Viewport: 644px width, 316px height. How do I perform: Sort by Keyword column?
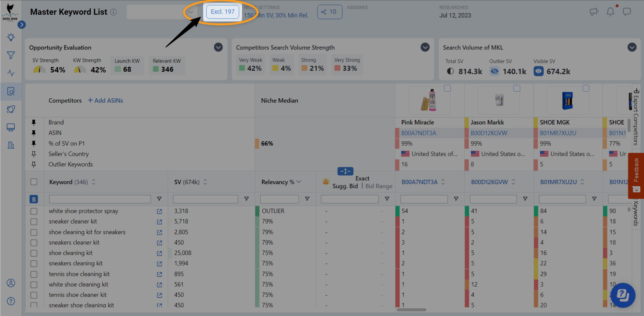(x=94, y=182)
